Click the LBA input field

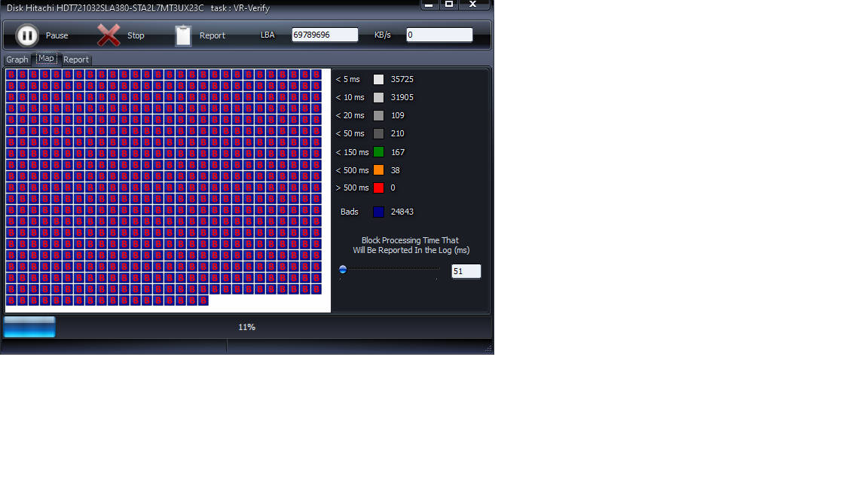click(325, 35)
